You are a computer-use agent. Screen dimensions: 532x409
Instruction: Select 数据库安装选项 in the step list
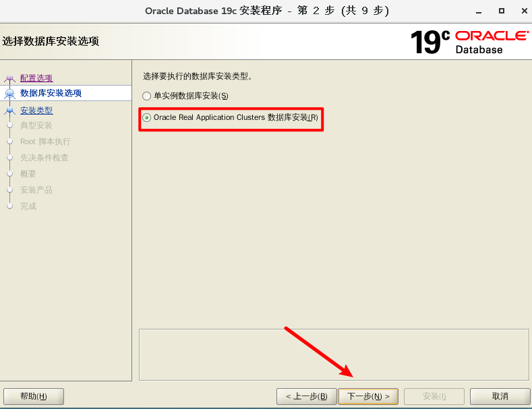[51, 93]
